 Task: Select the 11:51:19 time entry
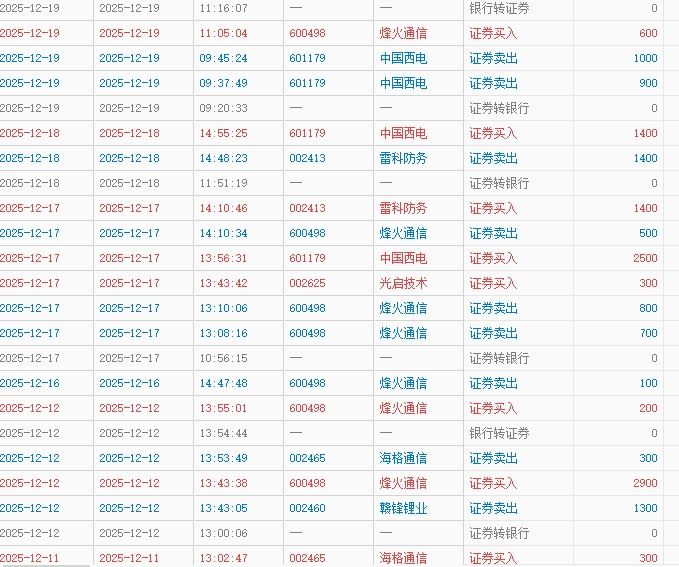223,183
